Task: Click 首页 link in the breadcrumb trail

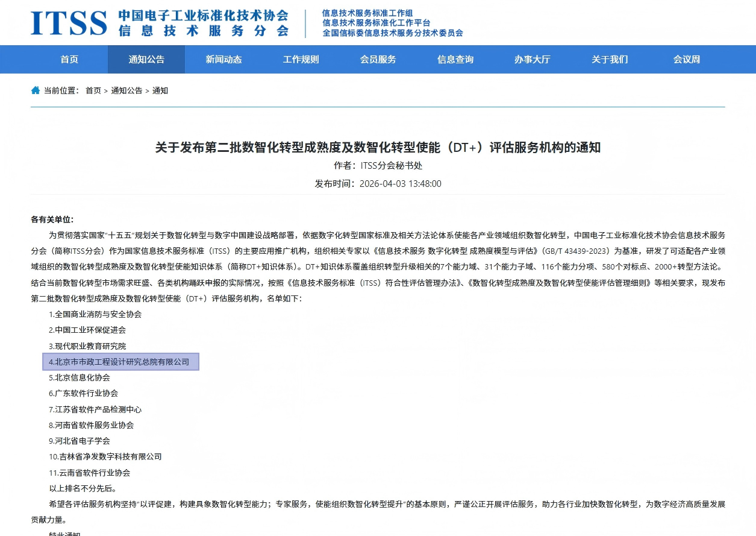Action: click(93, 90)
